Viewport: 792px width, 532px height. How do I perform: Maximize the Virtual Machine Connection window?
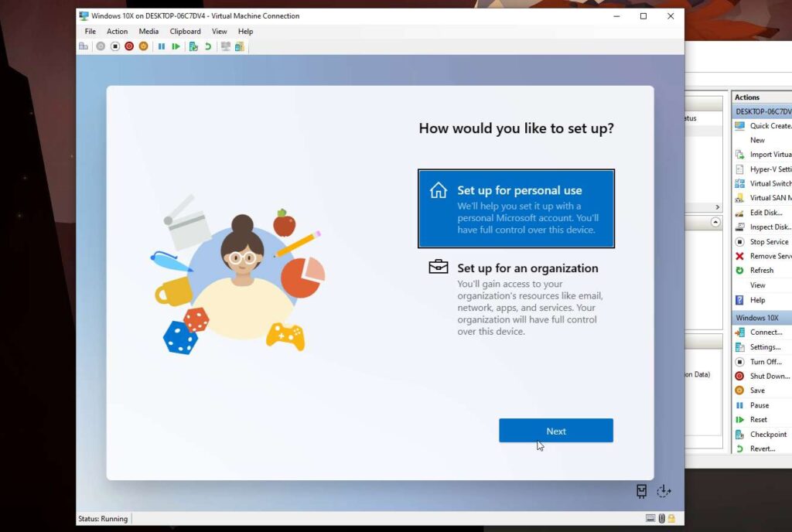[x=643, y=16]
